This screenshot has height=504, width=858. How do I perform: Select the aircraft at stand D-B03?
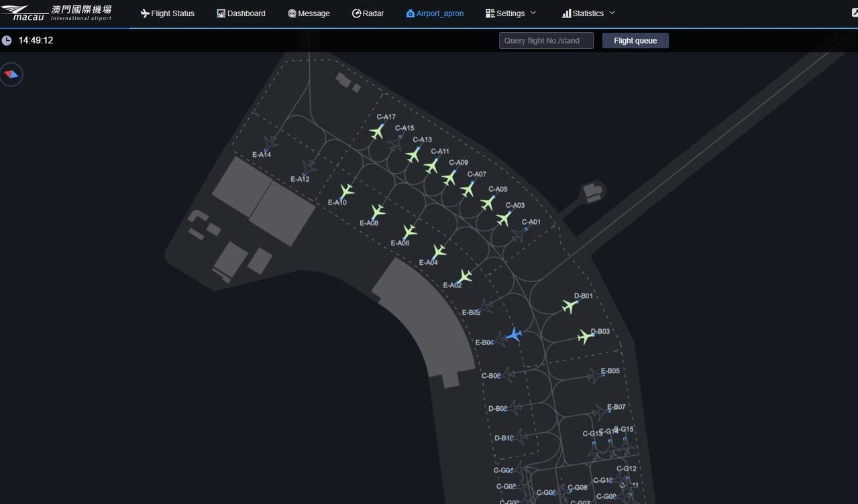tap(586, 336)
